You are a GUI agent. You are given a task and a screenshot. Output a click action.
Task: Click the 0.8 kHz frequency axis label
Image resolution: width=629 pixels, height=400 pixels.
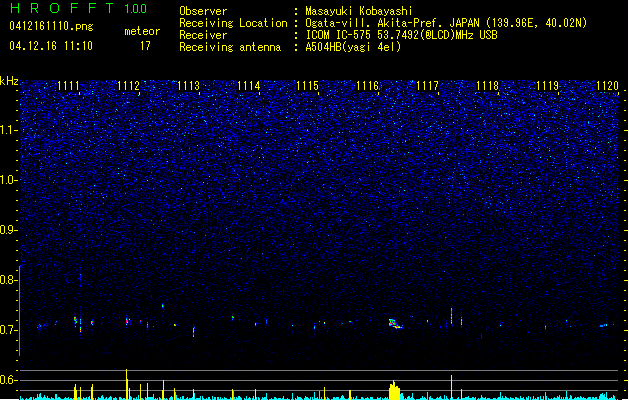click(x=8, y=280)
